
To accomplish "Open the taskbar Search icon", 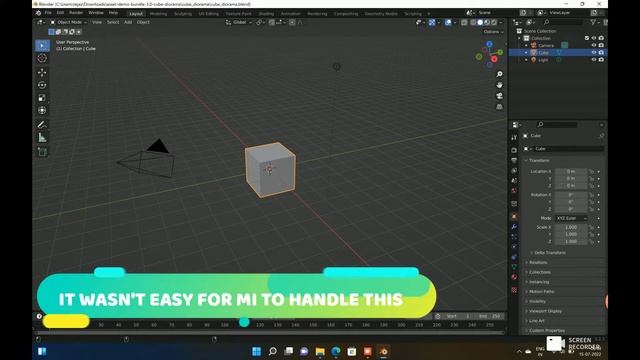I will pos(272,351).
